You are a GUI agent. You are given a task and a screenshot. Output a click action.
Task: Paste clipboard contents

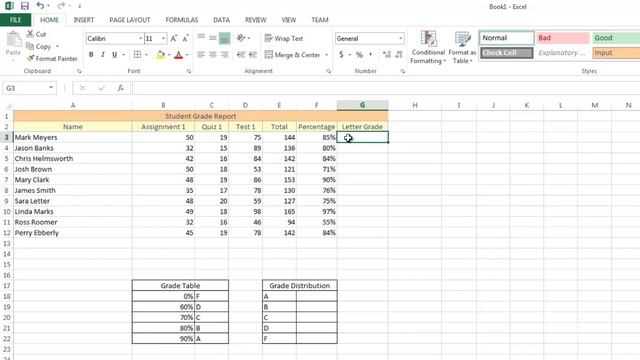click(13, 44)
